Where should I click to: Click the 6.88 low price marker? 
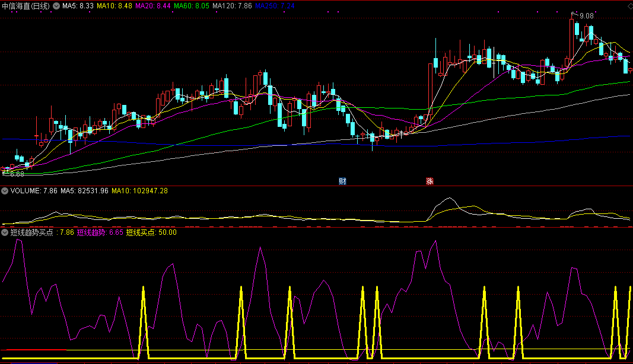pos(17,174)
